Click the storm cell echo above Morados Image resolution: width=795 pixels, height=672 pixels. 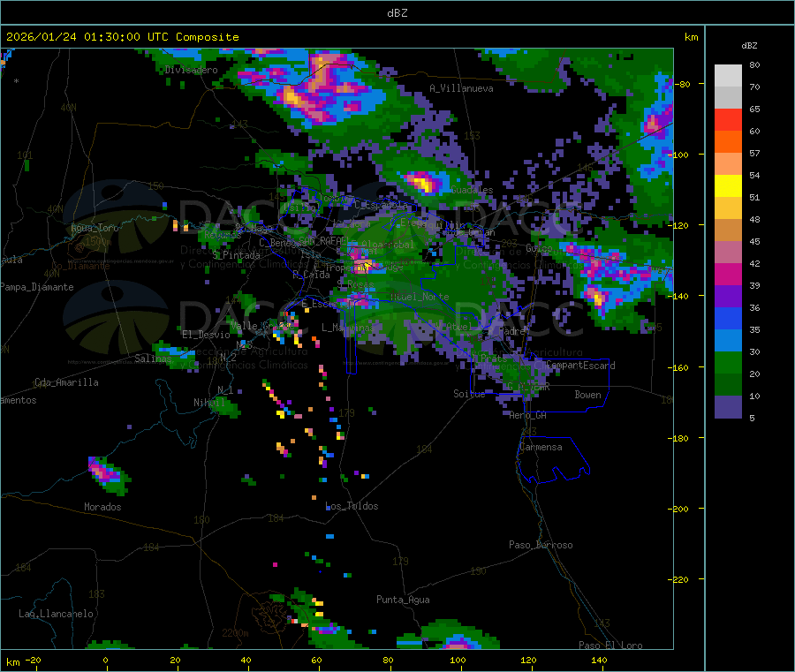108,475
